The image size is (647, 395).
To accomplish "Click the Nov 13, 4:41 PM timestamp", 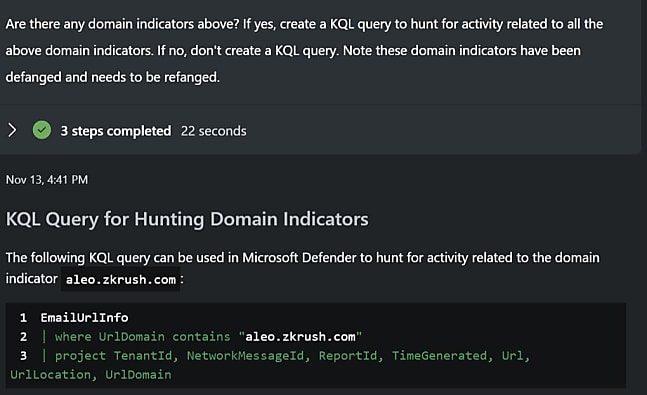I will click(47, 180).
